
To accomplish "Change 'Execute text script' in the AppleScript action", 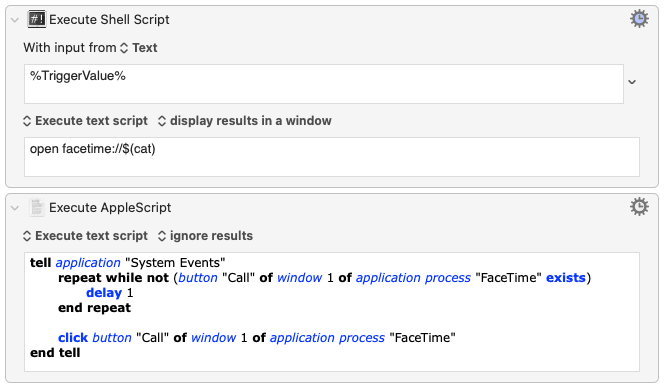I will pos(85,236).
